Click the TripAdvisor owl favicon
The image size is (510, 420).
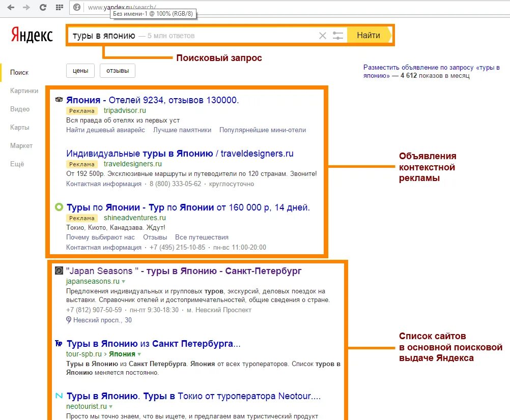[59, 100]
